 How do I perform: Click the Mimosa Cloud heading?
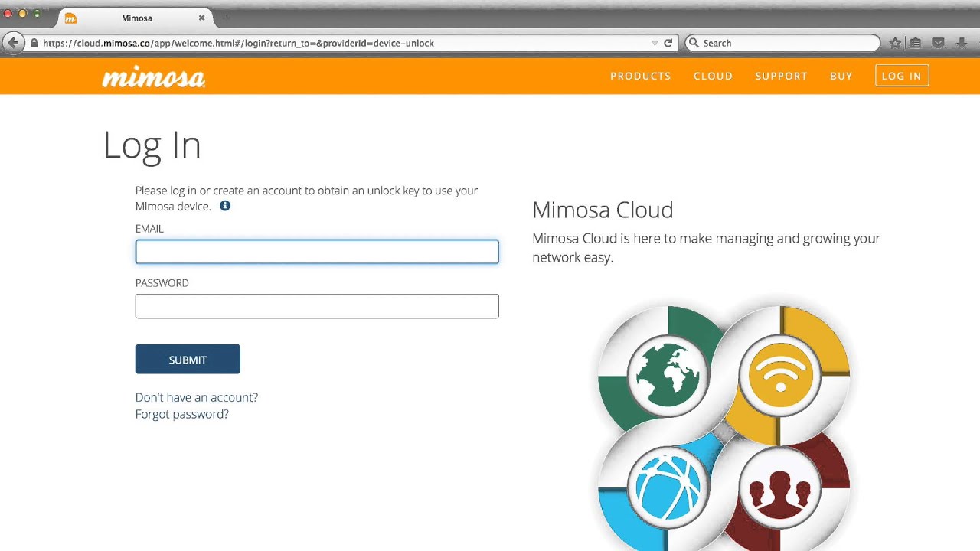point(603,210)
